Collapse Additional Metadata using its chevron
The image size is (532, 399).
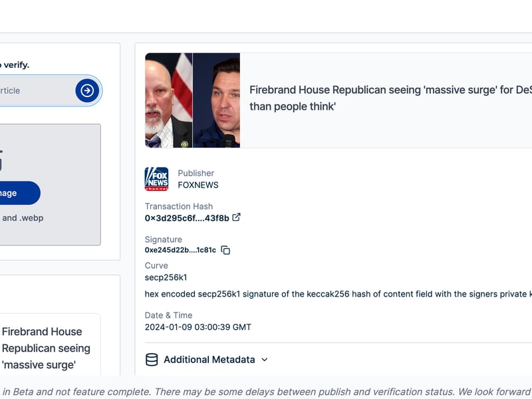coord(264,360)
